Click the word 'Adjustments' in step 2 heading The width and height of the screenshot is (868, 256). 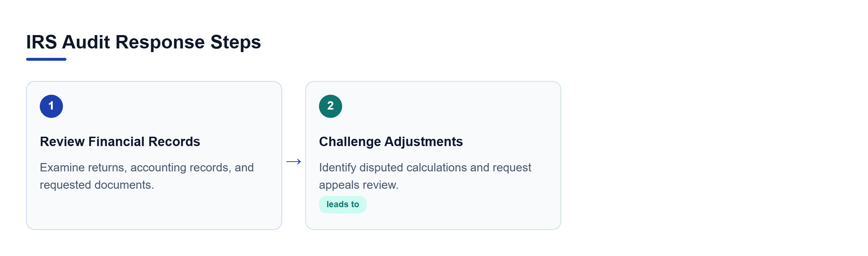tap(424, 142)
